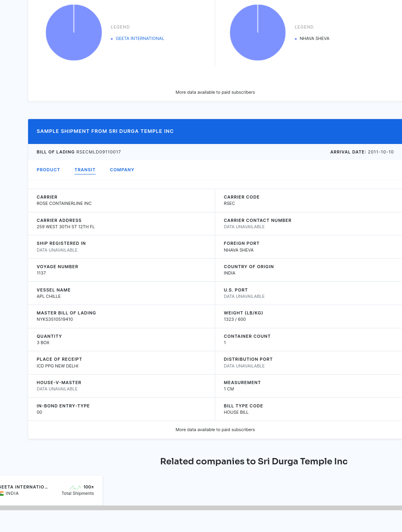Select voyage number 1137
Screen dimensions: 402x532
coord(41,273)
